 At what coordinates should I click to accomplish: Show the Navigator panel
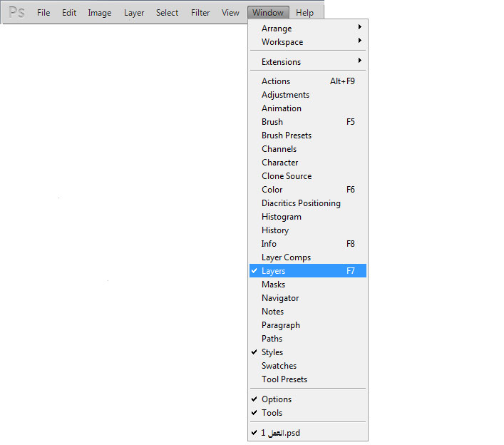308,298
